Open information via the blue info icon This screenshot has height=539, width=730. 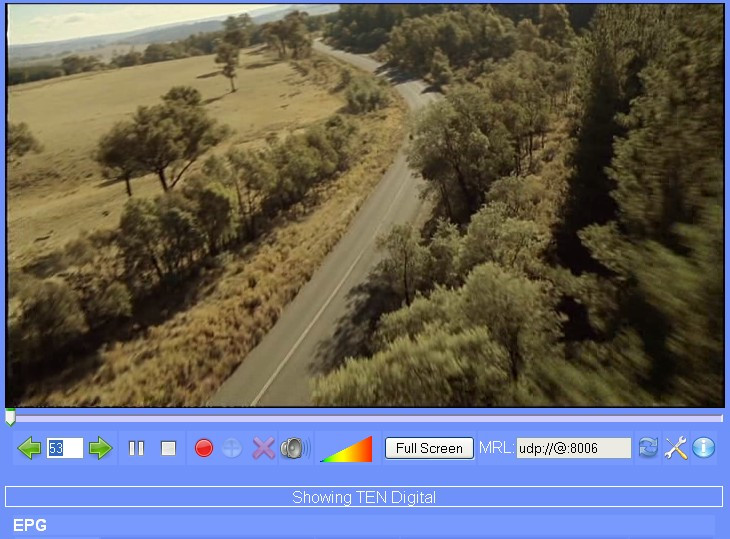click(703, 448)
